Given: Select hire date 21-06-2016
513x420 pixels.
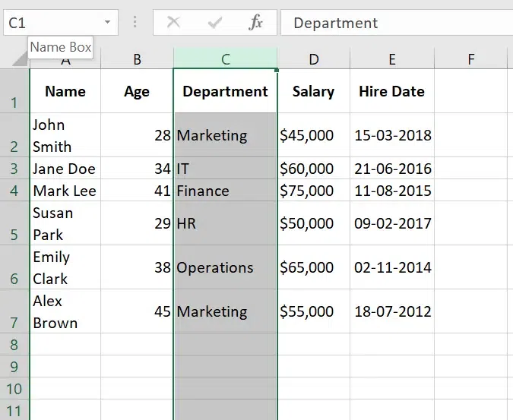Looking at the screenshot, I should pos(392,169).
